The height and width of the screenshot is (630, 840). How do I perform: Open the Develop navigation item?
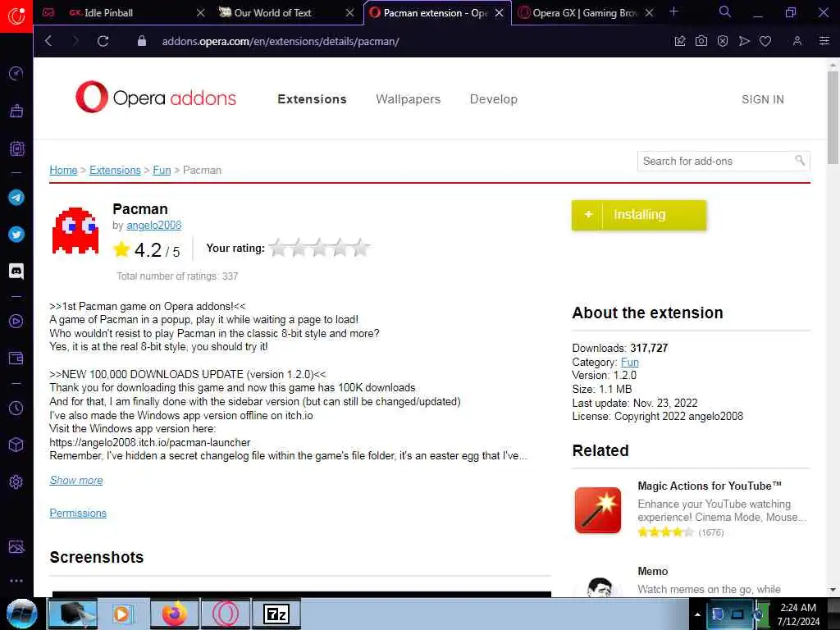coord(493,99)
